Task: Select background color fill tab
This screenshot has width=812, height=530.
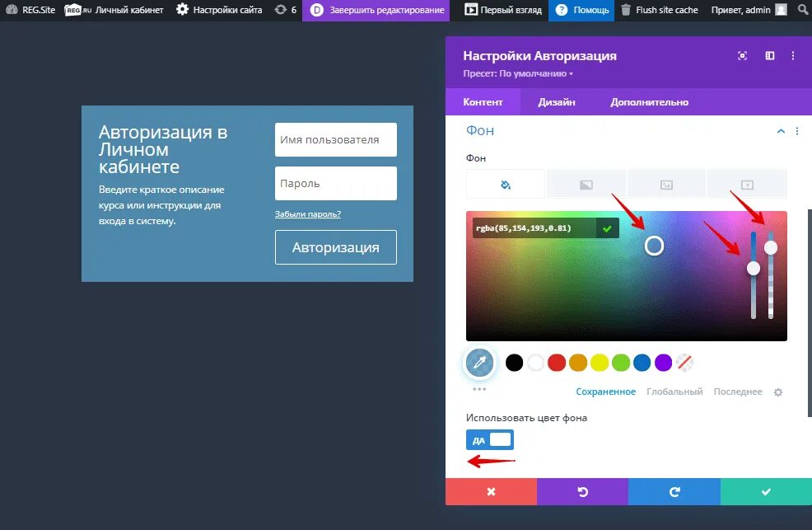Action: pos(506,185)
